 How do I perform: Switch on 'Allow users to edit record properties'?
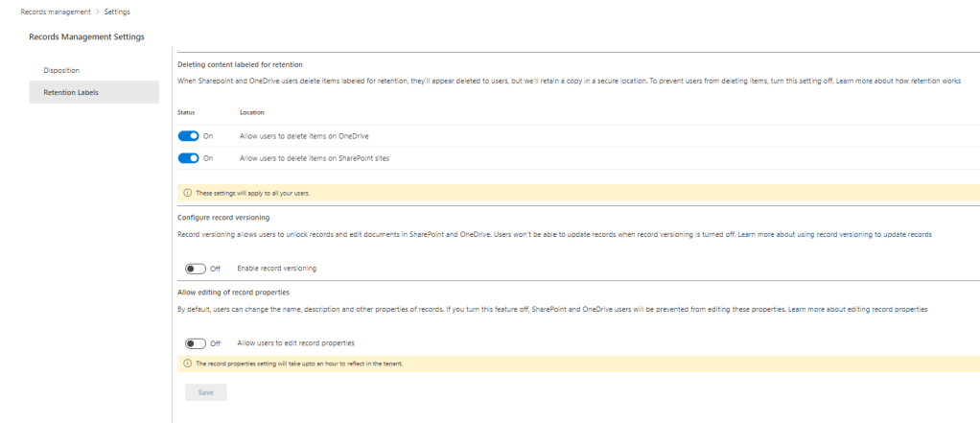pos(195,342)
